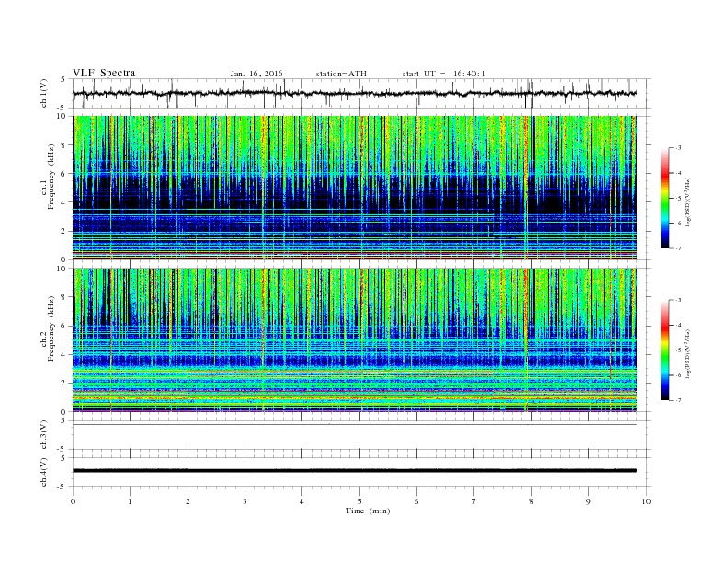Click the "2" kHz tick of ch.1 spectrogram
Screen dimensions: 728x563
(x=63, y=231)
